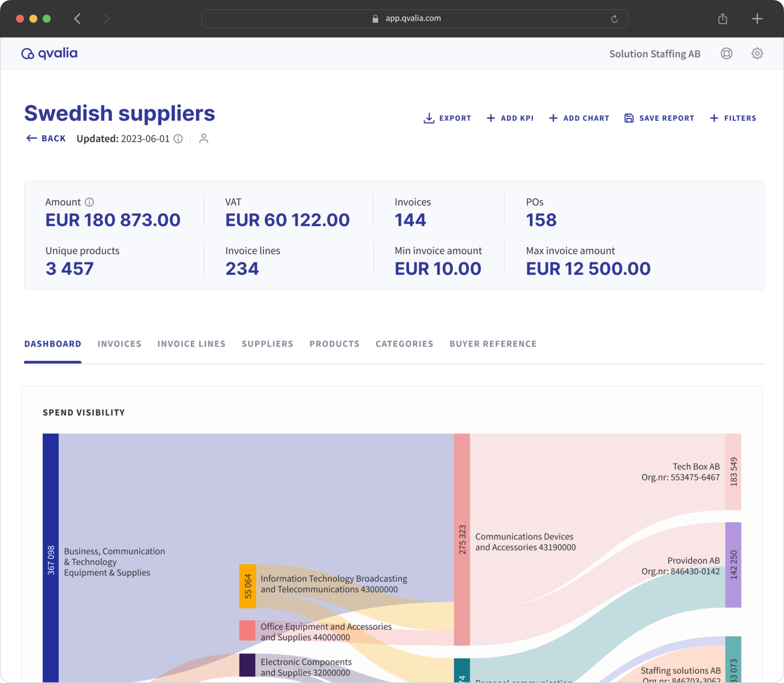Open the Filters panel icon

(713, 118)
